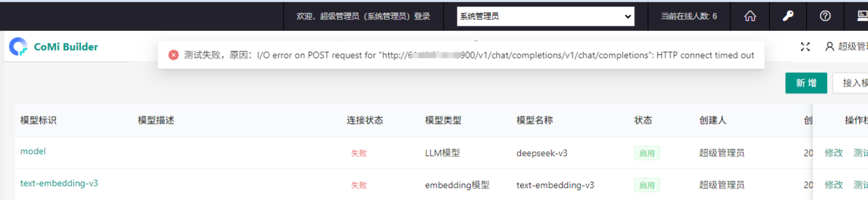Click the 连接状态 column header
868x200 pixels.
click(365, 120)
